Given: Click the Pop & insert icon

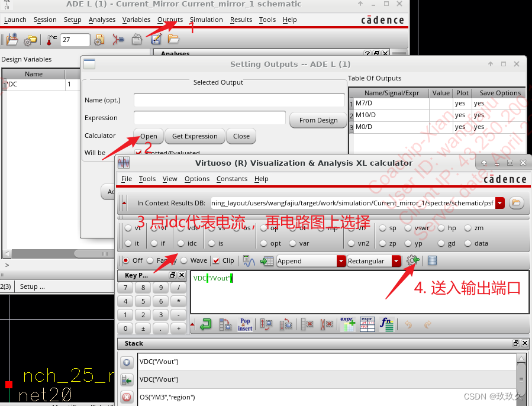Looking at the screenshot, I should point(245,324).
